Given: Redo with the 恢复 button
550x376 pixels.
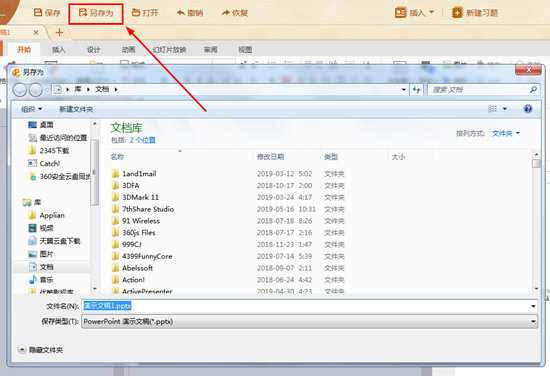Looking at the screenshot, I should 235,13.
